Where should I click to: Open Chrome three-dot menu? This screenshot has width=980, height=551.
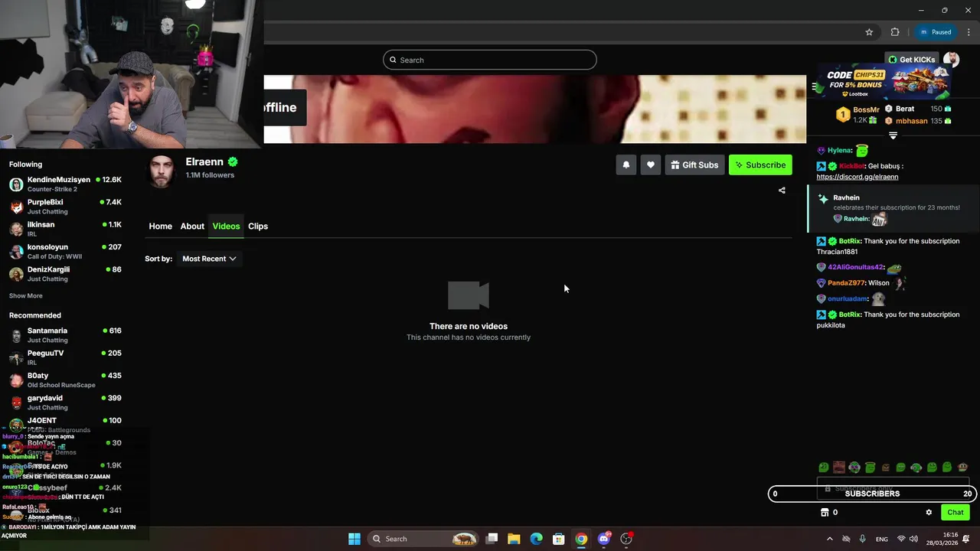coord(969,32)
